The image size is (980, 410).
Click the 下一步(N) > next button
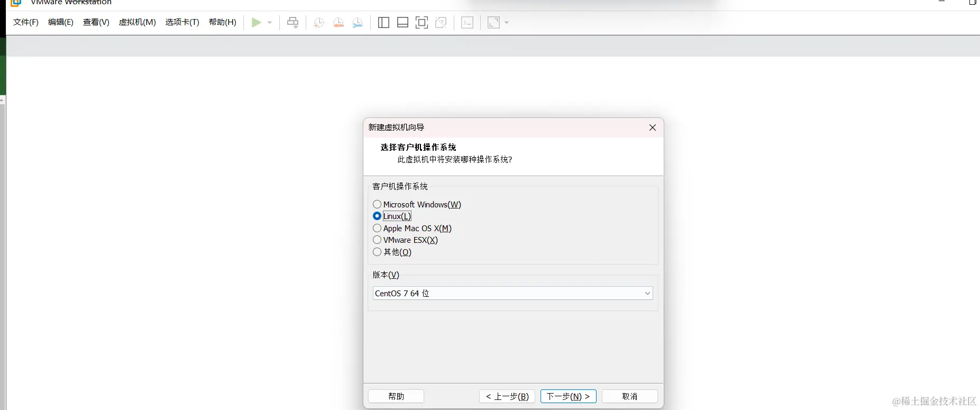click(x=569, y=396)
